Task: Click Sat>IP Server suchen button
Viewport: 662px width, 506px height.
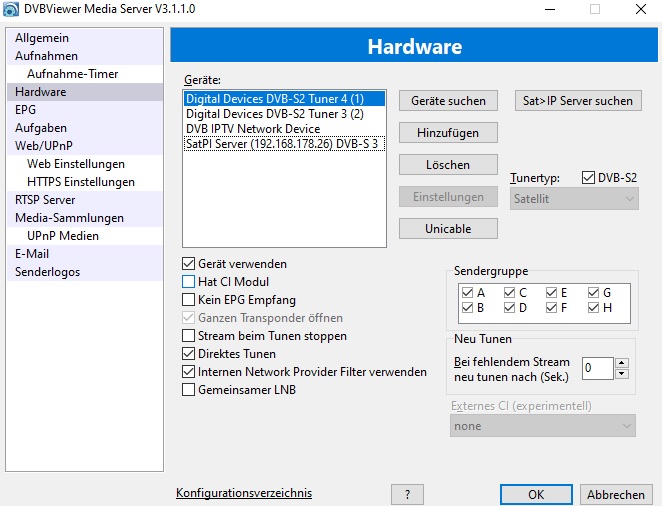Action: point(578,101)
